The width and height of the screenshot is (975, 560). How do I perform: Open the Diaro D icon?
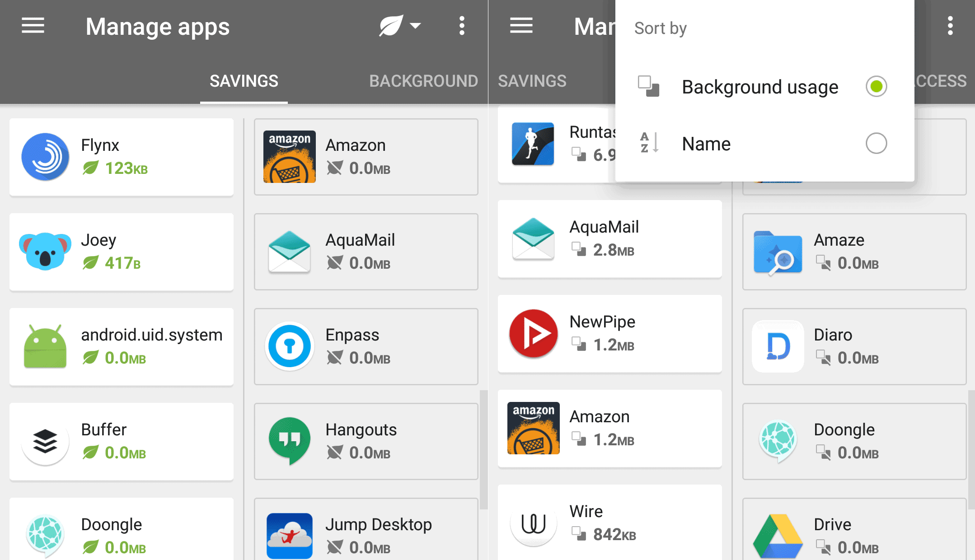778,346
